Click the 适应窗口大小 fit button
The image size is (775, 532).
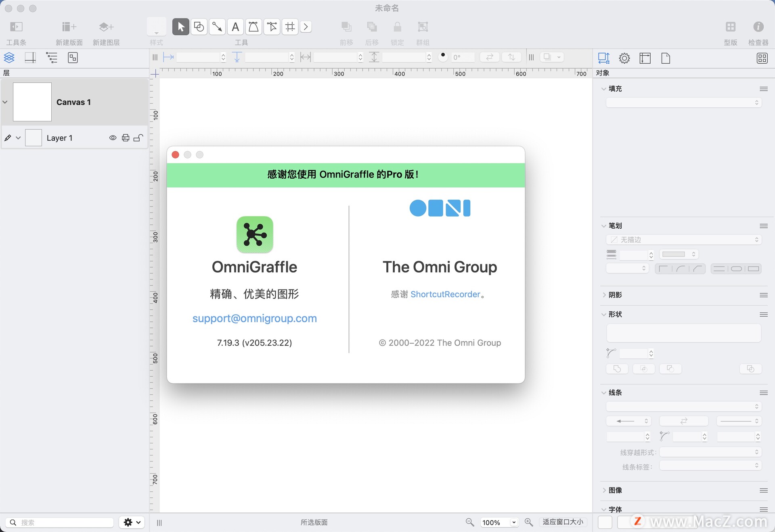(563, 522)
